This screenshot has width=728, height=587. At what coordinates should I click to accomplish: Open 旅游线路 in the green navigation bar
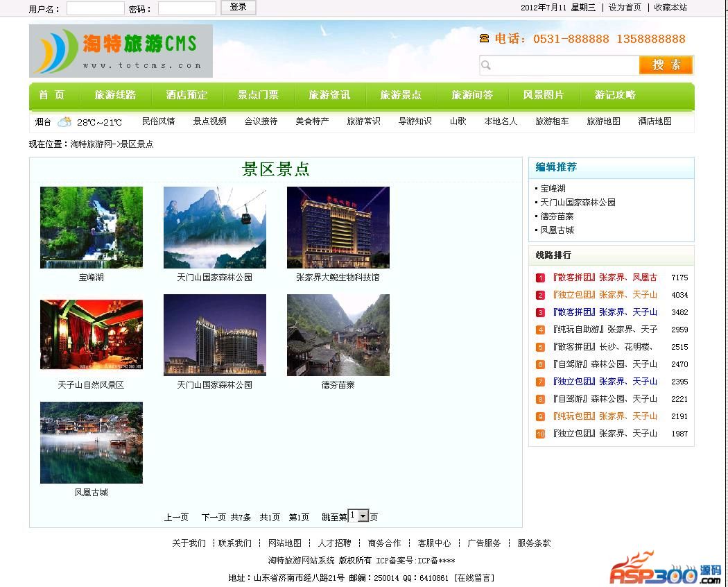pyautogui.click(x=115, y=95)
